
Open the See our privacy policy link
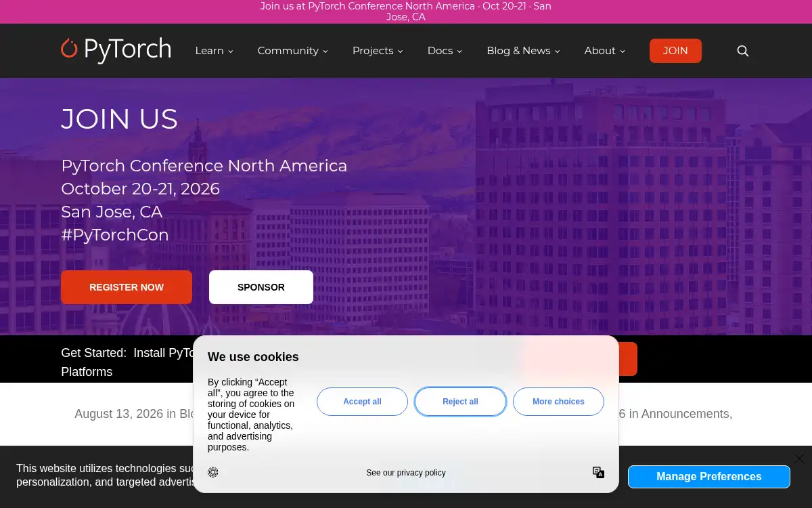tap(406, 473)
